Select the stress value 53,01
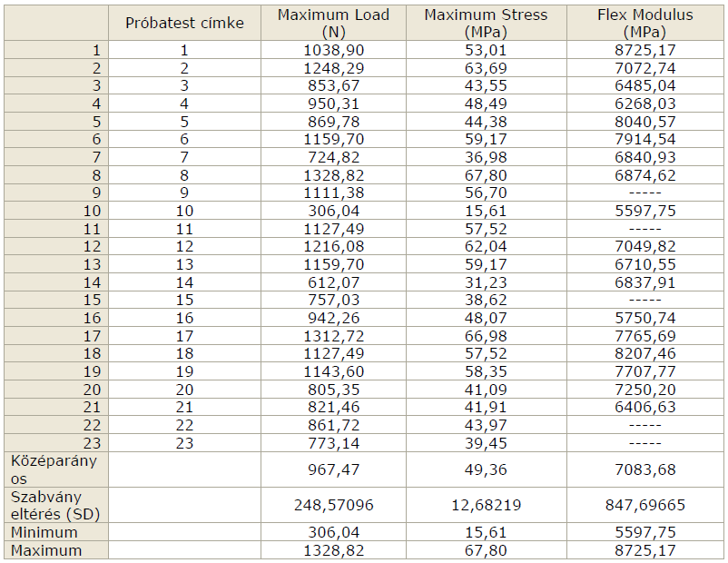The height and width of the screenshot is (563, 728). tap(486, 50)
